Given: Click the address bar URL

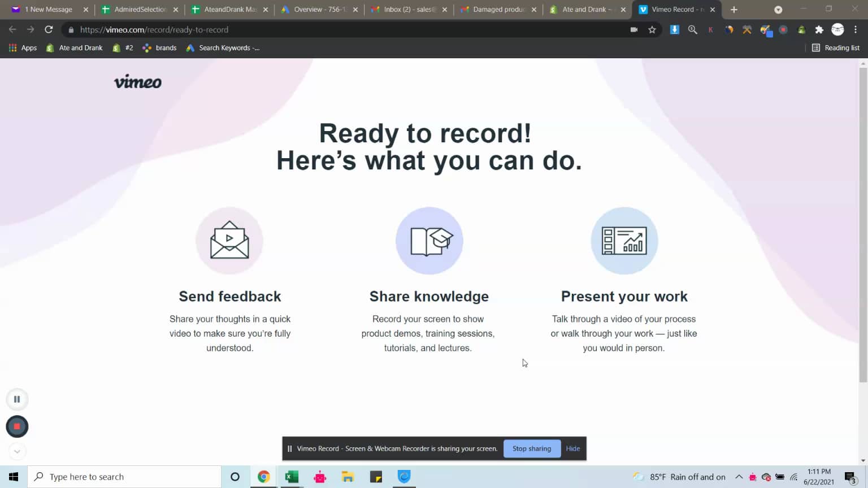Looking at the screenshot, I should [x=154, y=29].
